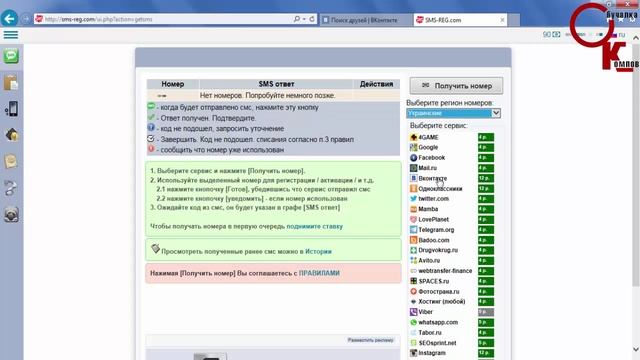This screenshot has height=360, width=640.
Task: Click the green SMS message sidebar icon
Action: pyautogui.click(x=11, y=56)
